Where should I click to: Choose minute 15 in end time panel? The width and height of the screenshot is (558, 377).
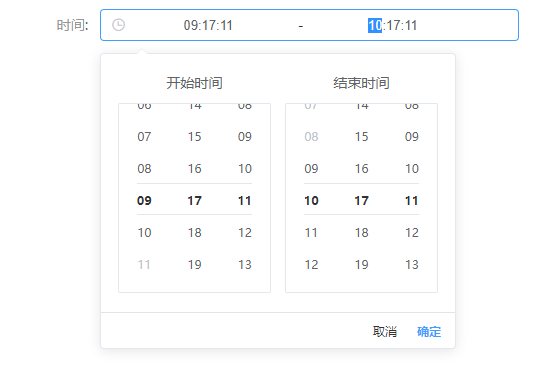tap(362, 136)
